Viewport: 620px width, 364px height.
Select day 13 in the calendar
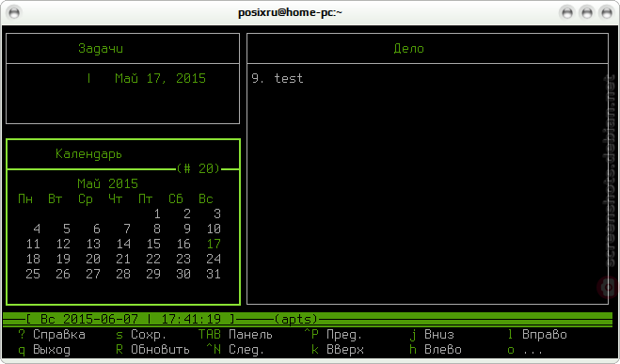click(x=93, y=244)
